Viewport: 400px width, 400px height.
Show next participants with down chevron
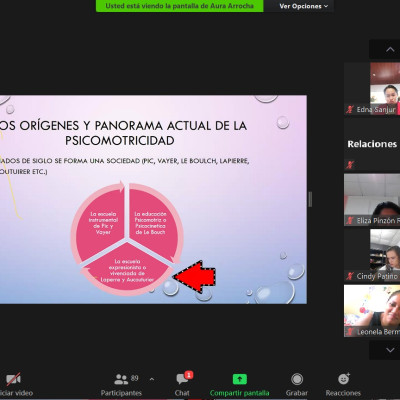pos(390,350)
